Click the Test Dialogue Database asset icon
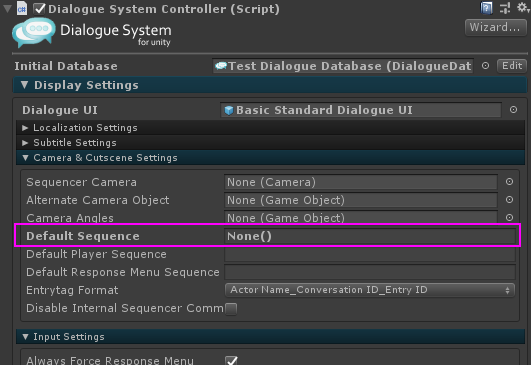This screenshot has height=365, width=531. coord(221,66)
